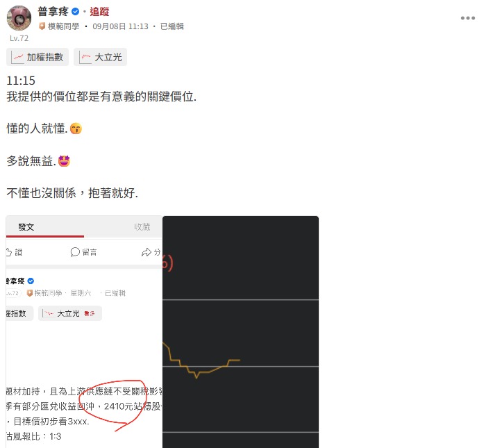
Task: Open the post timestamp 09月08日 11:13
Action: pyautogui.click(x=120, y=26)
